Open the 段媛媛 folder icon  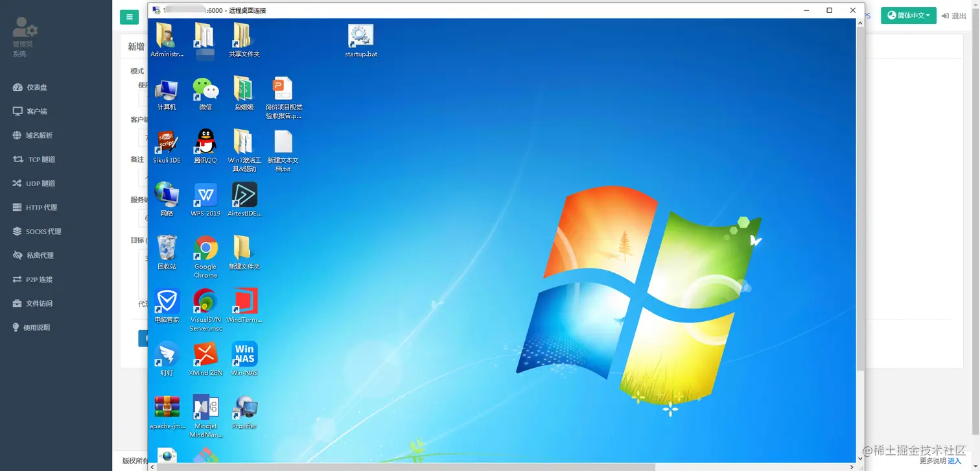[x=244, y=94]
